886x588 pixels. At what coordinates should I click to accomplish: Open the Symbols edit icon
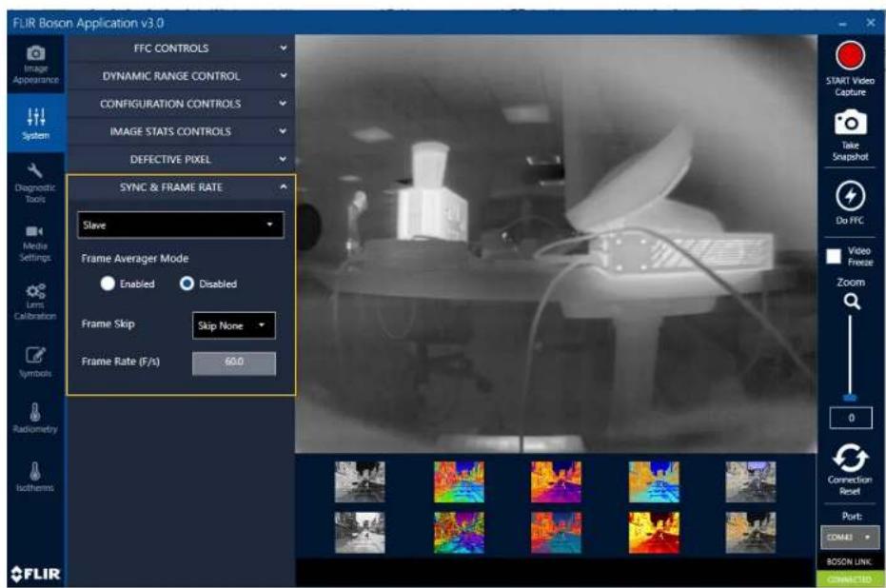(35, 355)
